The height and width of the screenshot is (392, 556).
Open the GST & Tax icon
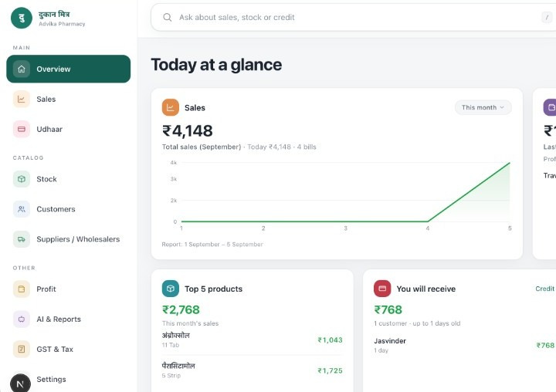pyautogui.click(x=22, y=349)
